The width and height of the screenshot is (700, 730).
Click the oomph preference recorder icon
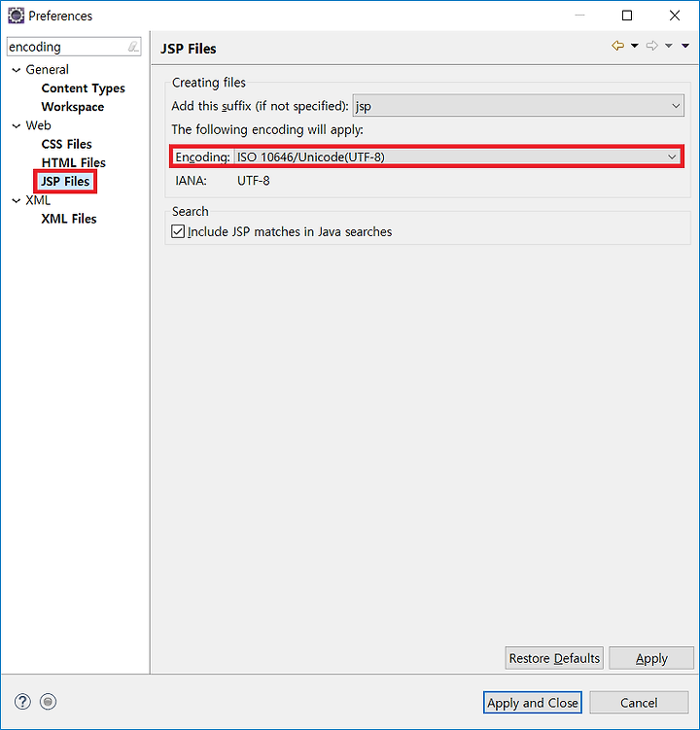[x=48, y=701]
